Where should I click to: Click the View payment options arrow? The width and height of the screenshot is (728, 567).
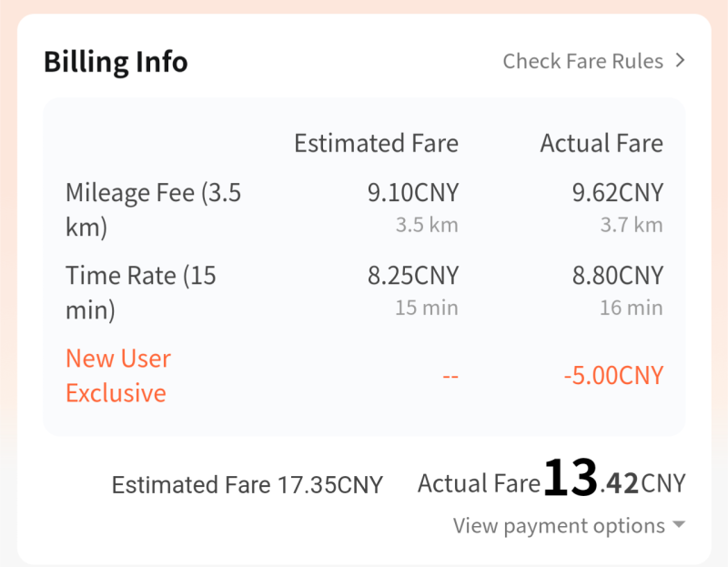[678, 526]
